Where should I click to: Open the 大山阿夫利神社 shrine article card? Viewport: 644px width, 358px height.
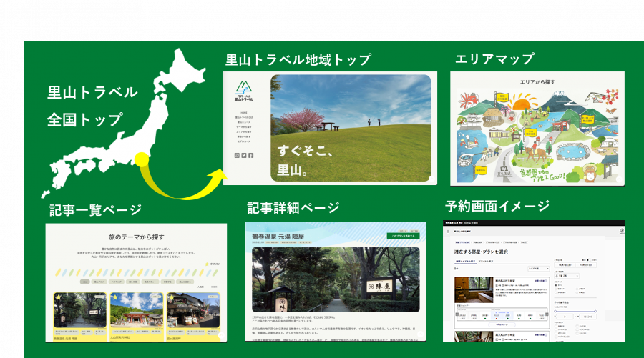[x=137, y=317]
